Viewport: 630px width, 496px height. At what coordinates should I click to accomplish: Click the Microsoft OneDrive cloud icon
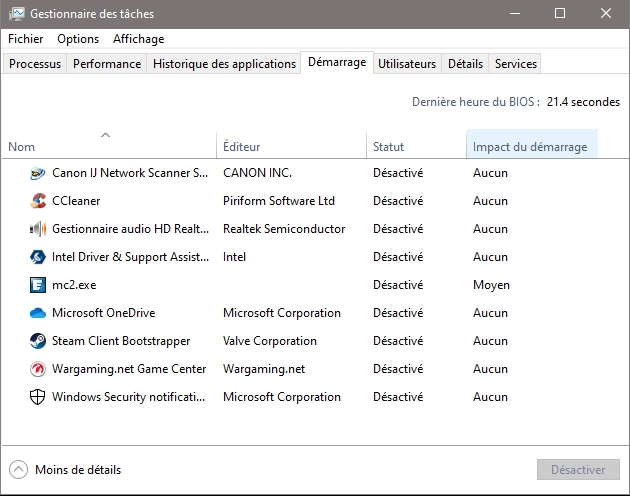click(x=38, y=313)
